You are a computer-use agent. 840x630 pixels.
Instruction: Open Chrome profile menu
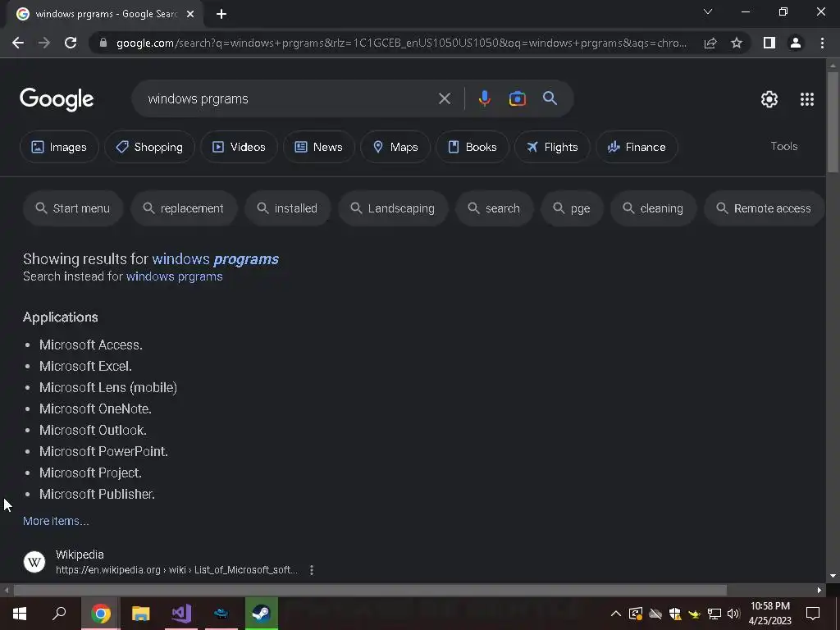(796, 43)
